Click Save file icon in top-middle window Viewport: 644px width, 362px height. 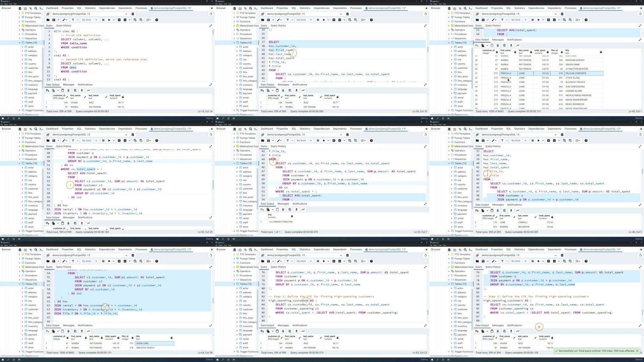(268, 20)
